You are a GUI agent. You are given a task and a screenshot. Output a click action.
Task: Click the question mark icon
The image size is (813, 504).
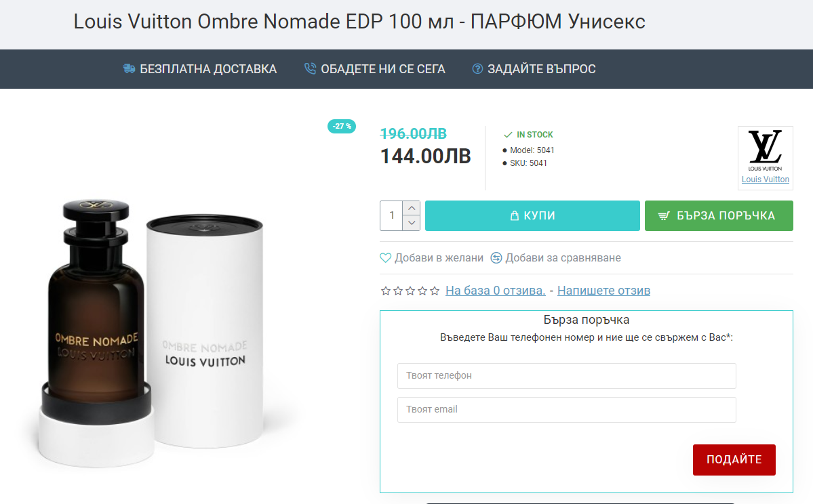477,68
